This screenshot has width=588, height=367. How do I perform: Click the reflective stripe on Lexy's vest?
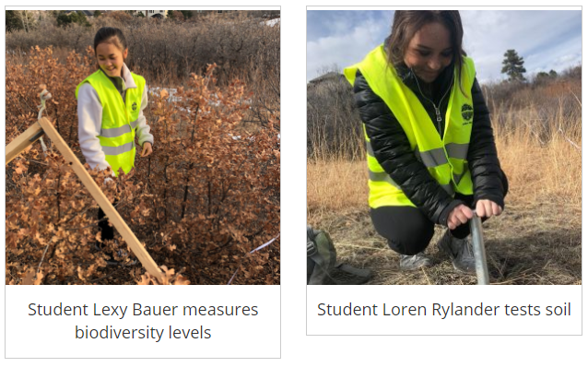pyautogui.click(x=118, y=131)
